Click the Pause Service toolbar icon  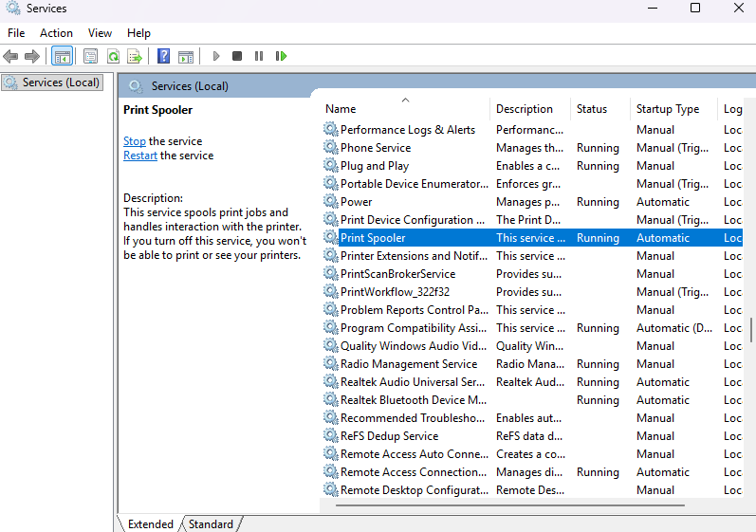point(258,57)
